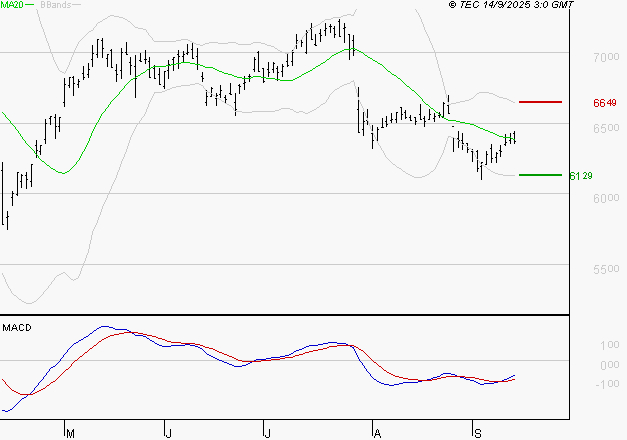The height and width of the screenshot is (440, 627).
Task: Select the MACD indicator panel label
Action: click(x=16, y=328)
